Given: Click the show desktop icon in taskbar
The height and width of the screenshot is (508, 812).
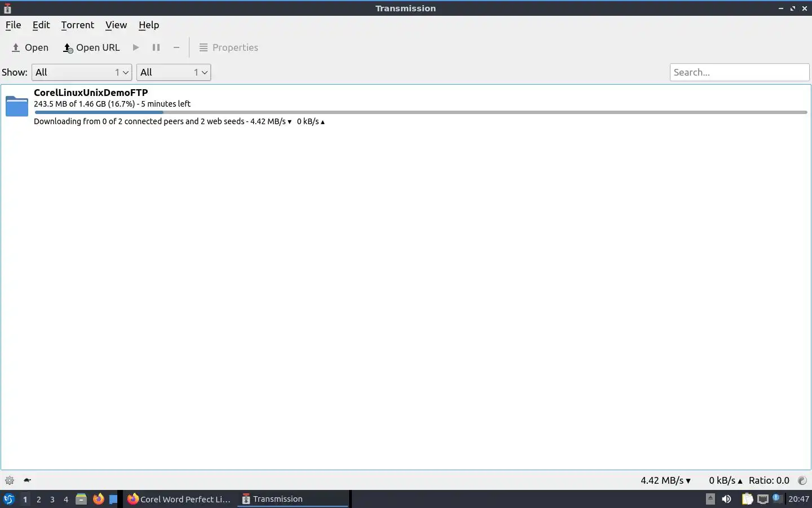Looking at the screenshot, I should [x=113, y=499].
